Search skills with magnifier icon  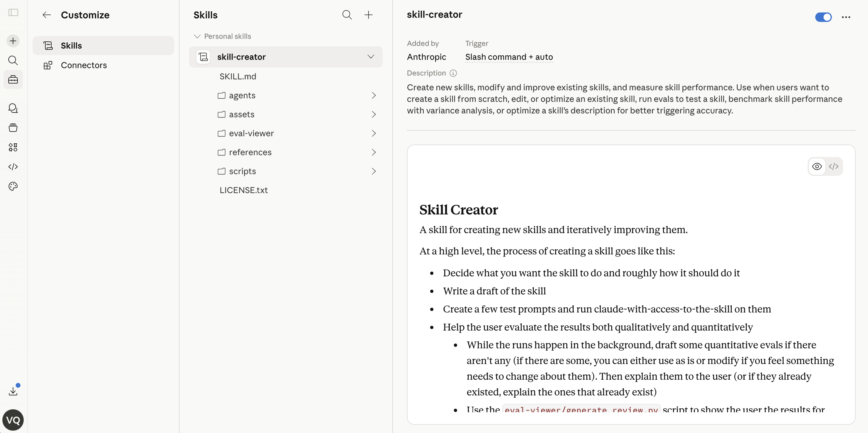(347, 15)
